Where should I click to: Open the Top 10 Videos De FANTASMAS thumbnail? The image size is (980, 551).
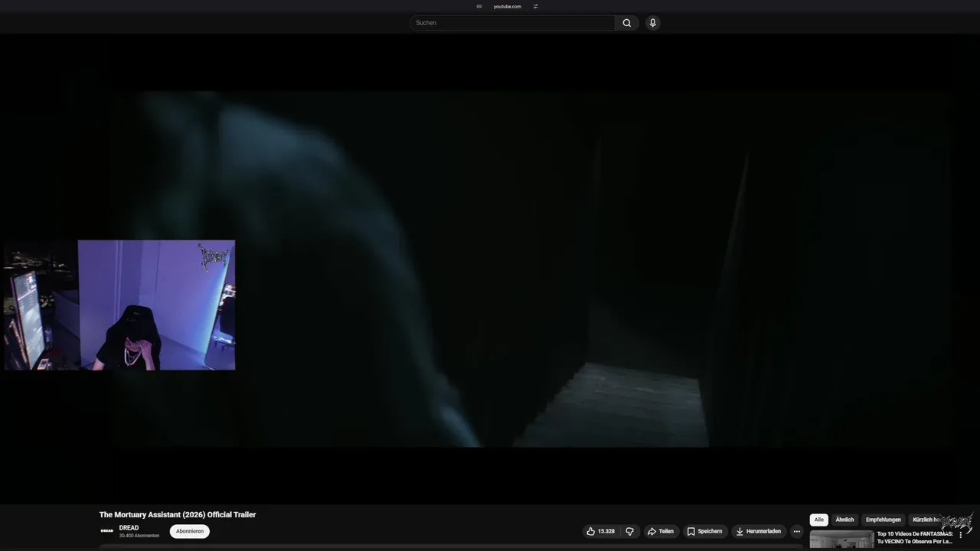coord(841,540)
